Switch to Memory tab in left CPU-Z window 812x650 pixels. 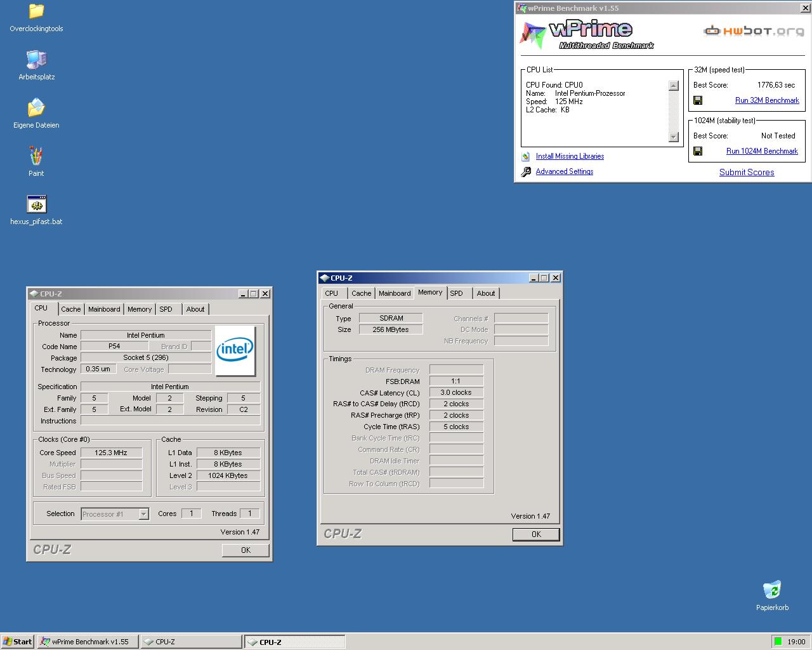point(140,309)
